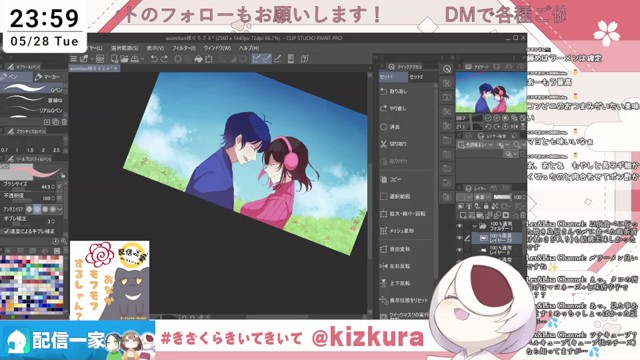Click the Clear (消去) quick access command

(406, 127)
